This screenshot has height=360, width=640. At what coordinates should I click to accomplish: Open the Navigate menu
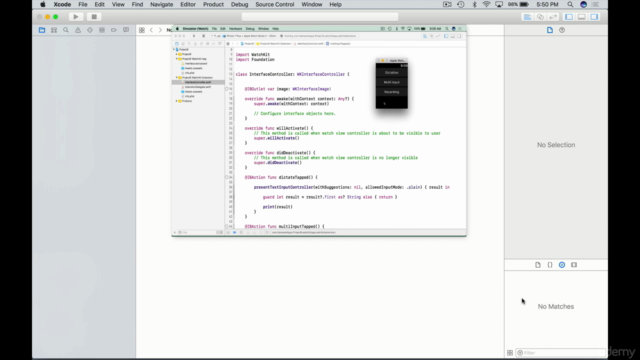coord(162,4)
